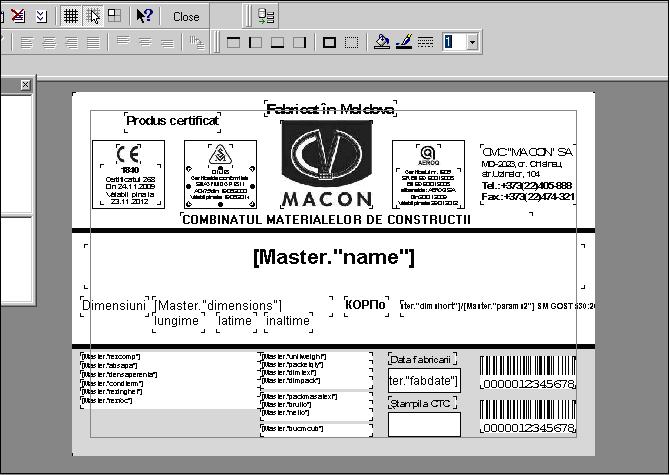Toggle the show grid button
Viewport: 670px width, 475px height.
[71, 16]
